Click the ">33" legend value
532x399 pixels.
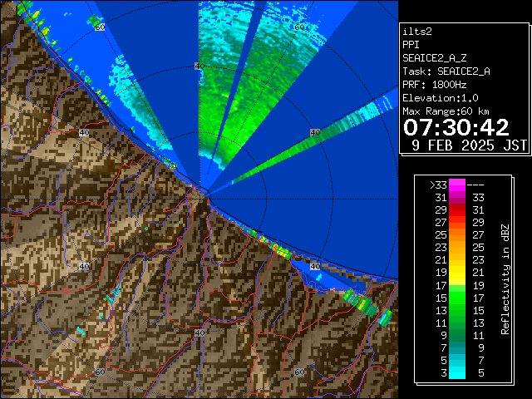pyautogui.click(x=438, y=185)
